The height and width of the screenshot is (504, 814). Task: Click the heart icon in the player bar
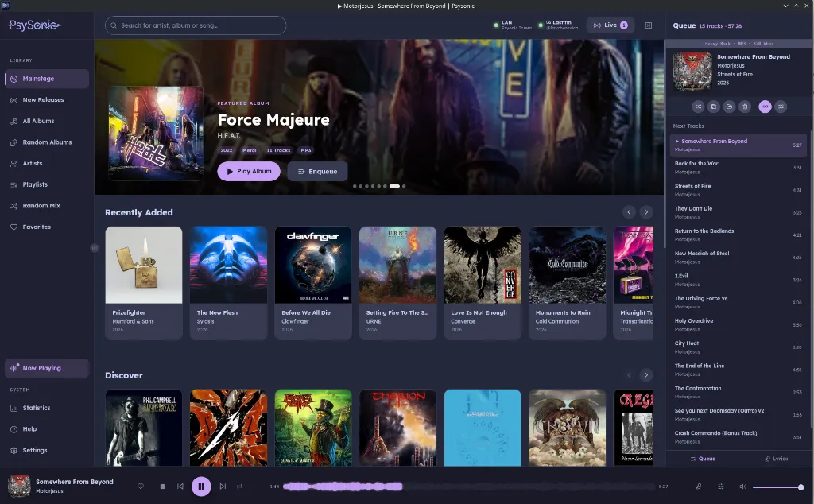[141, 487]
